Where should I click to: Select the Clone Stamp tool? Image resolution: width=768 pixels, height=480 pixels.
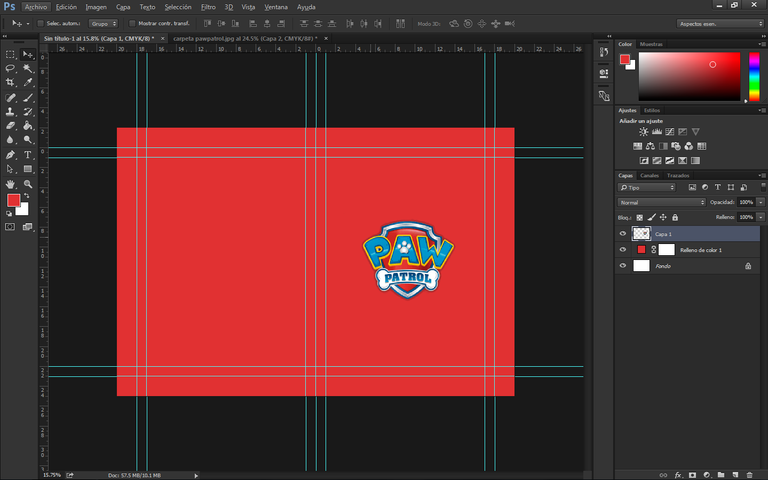click(10, 112)
